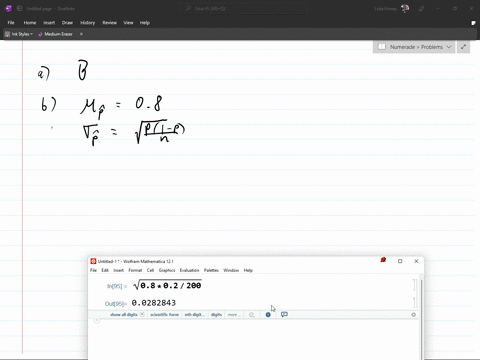Image resolution: width=480 pixels, height=360 pixels.
Task: Click the red recording indicator in Mathematica title bar
Action: [x=383, y=260]
